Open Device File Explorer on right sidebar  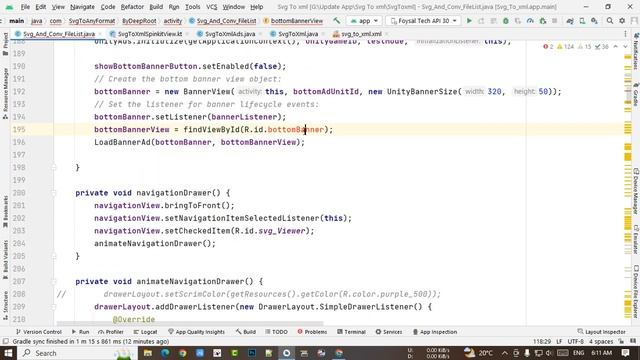636,291
